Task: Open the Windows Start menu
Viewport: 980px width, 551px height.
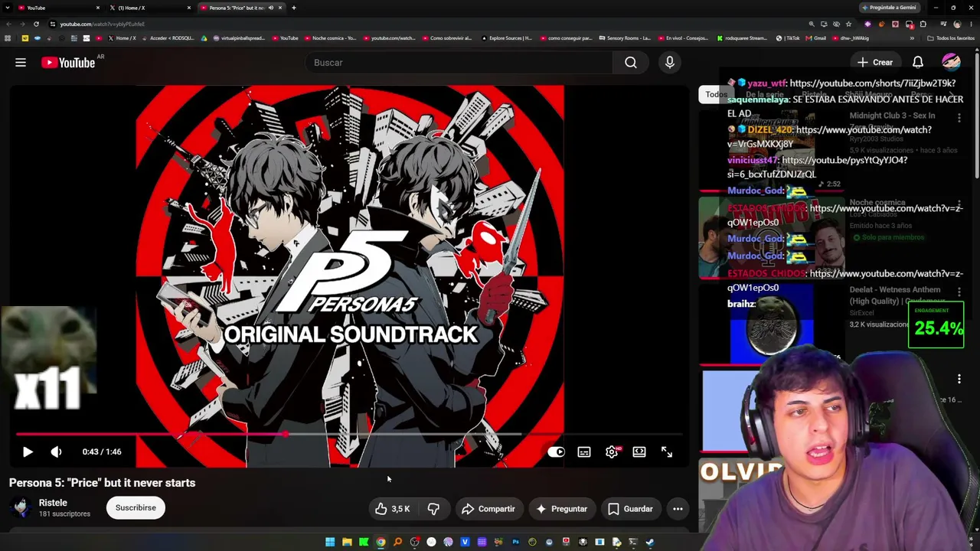Action: coord(330,542)
